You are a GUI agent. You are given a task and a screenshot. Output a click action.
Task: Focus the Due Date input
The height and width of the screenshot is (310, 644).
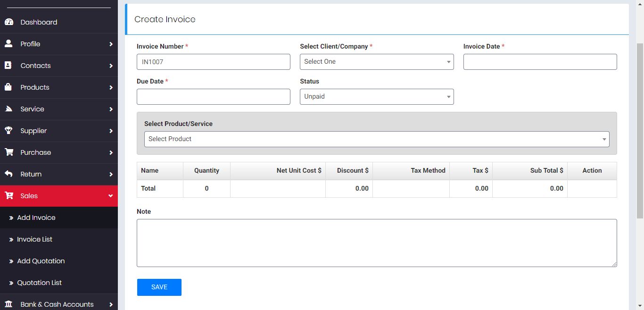[x=213, y=97]
